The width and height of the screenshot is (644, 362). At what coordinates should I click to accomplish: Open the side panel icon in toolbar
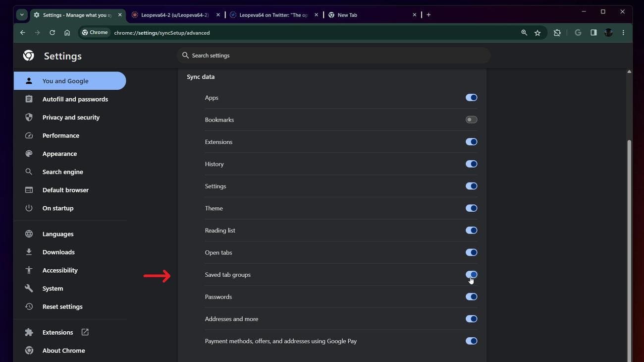[593, 32]
